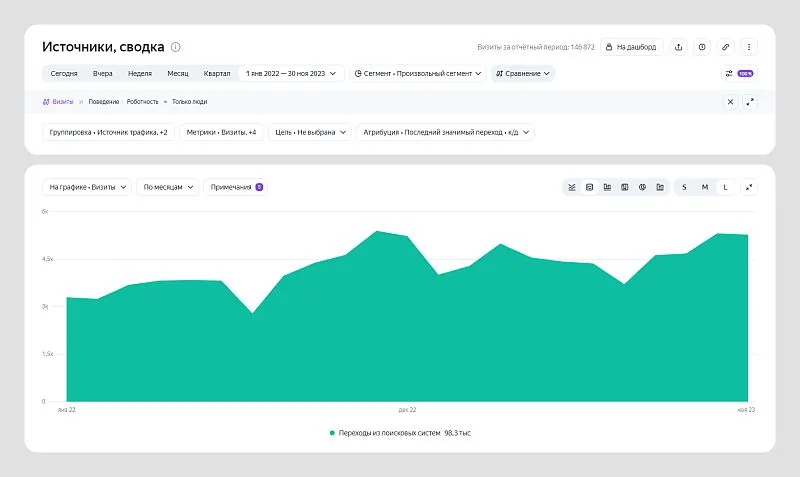
Task: Select the area chart type icon
Action: (589, 187)
